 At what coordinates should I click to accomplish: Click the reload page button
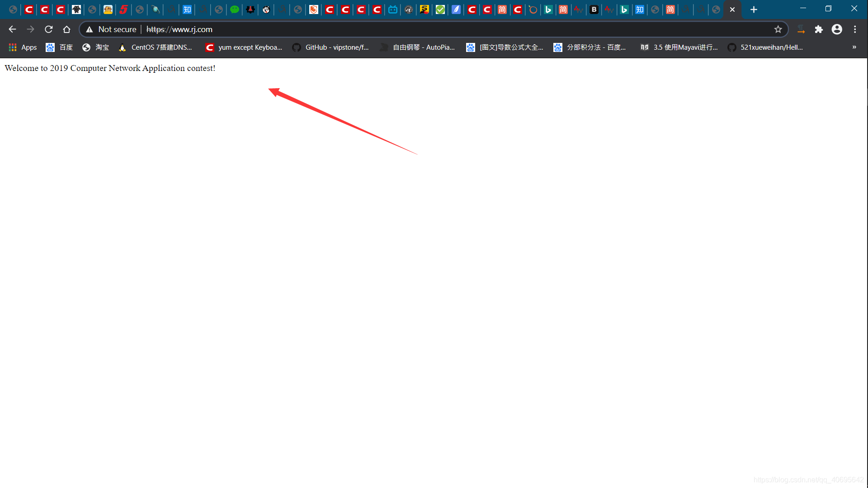coord(49,28)
